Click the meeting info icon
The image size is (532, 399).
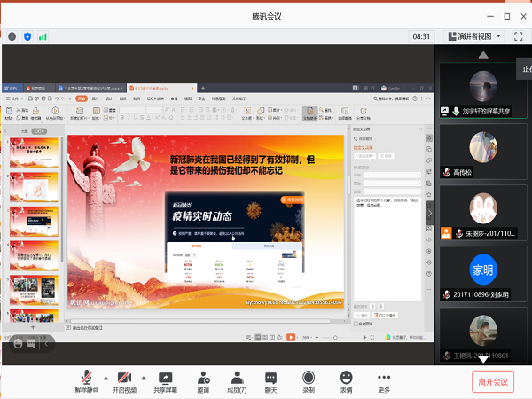pos(12,36)
